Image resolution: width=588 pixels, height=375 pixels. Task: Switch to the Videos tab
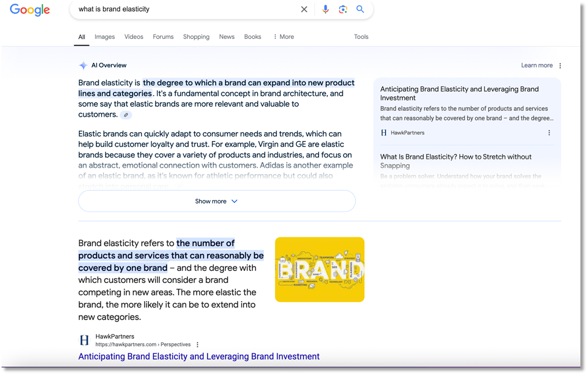click(x=134, y=37)
